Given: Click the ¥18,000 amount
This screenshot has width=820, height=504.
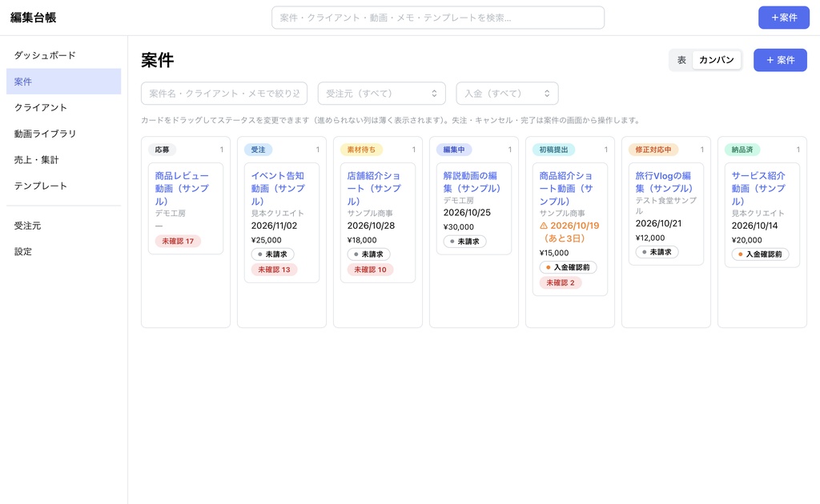Looking at the screenshot, I should (362, 240).
